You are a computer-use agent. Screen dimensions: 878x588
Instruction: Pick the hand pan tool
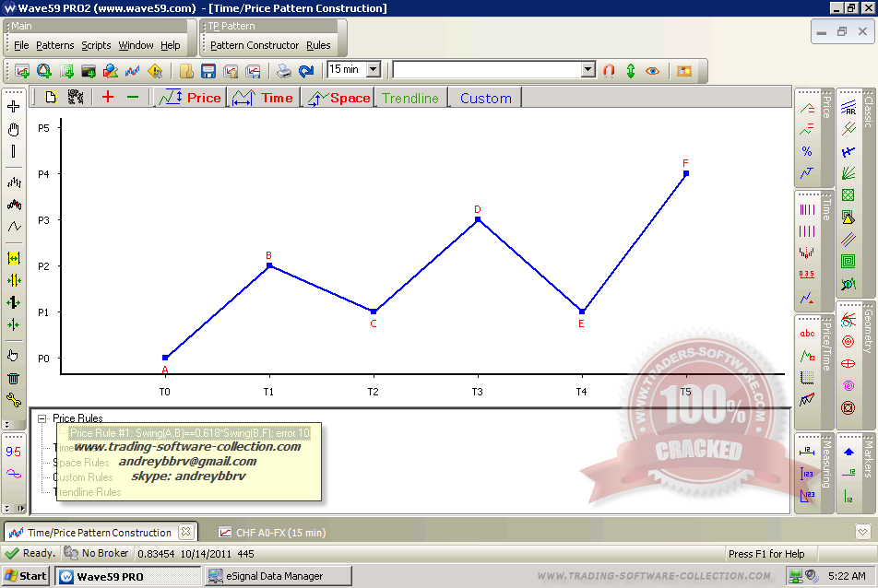point(14,129)
